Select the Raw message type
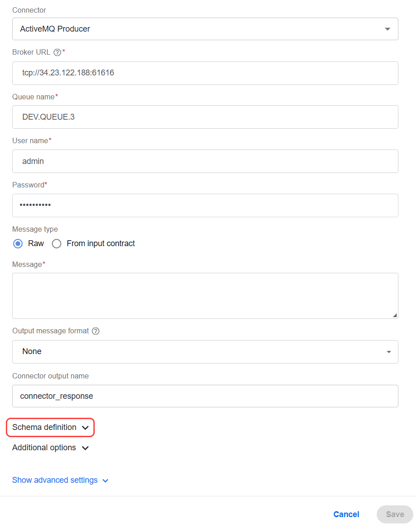This screenshot has width=416, height=532. pyautogui.click(x=18, y=243)
